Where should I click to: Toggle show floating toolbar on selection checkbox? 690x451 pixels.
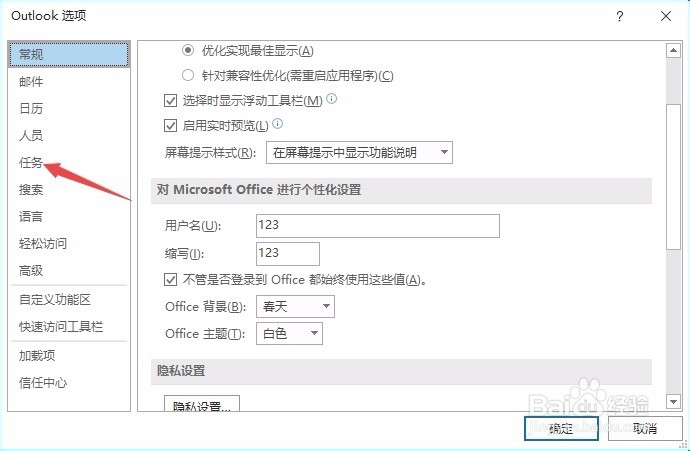[170, 100]
